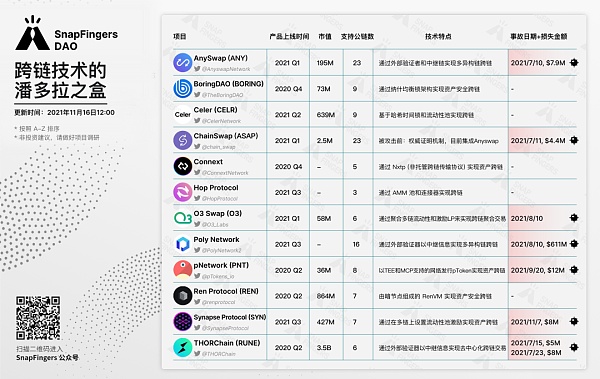The image size is (600, 379).
Task: Select the Hop Protocol pink logo
Action: [183, 192]
